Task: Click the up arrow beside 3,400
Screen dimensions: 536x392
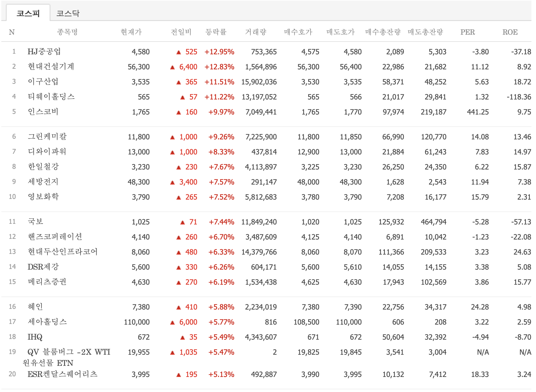Action: click(x=172, y=182)
